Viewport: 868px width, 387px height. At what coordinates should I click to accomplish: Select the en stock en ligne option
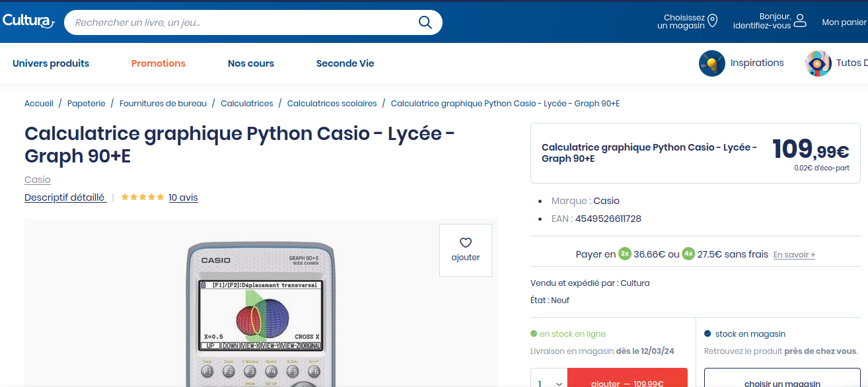[568, 334]
